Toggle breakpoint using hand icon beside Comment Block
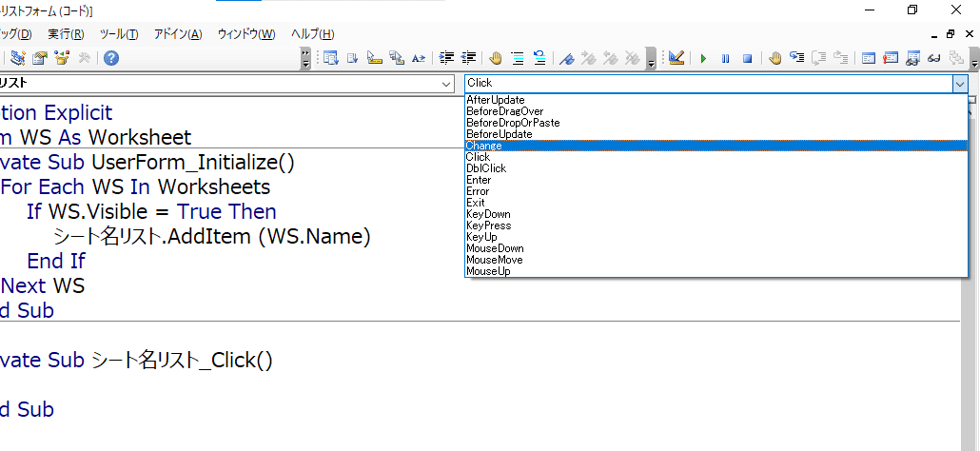 (496, 58)
